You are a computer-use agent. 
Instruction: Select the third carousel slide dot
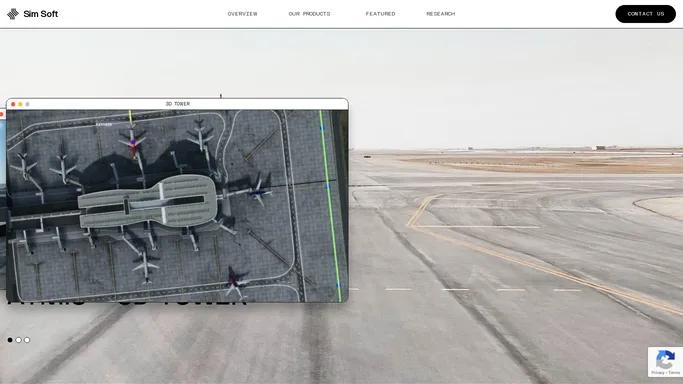point(27,340)
